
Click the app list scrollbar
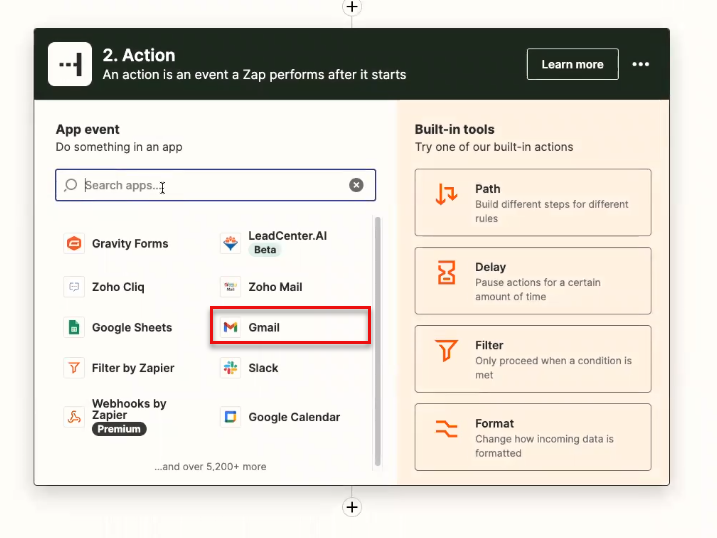[x=377, y=340]
